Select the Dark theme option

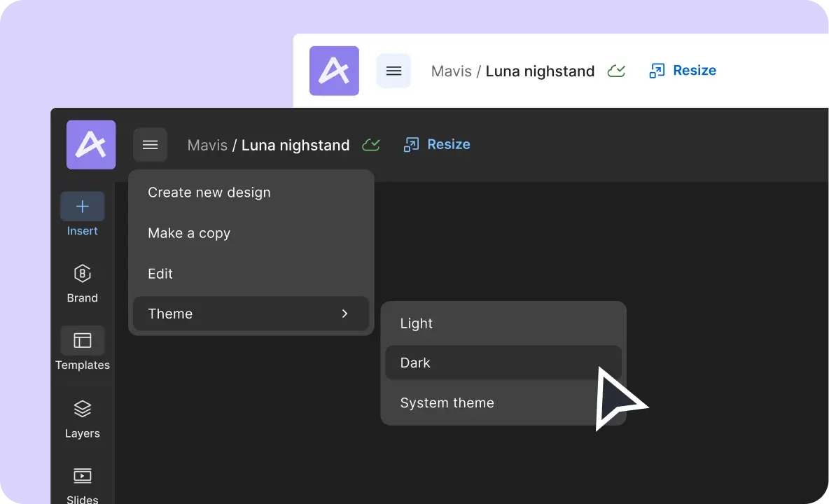point(415,363)
